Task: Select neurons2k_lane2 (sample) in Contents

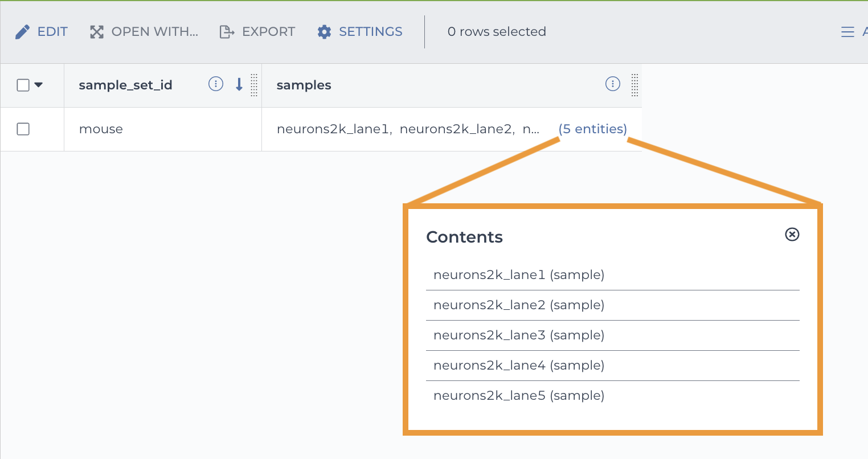Action: pos(519,305)
